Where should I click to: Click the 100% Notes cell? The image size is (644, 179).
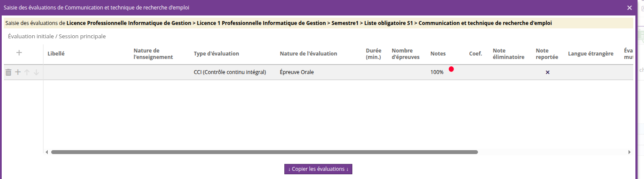tap(437, 72)
